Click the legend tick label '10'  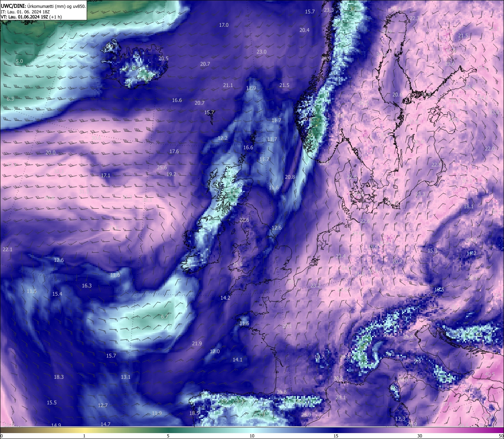(252, 436)
